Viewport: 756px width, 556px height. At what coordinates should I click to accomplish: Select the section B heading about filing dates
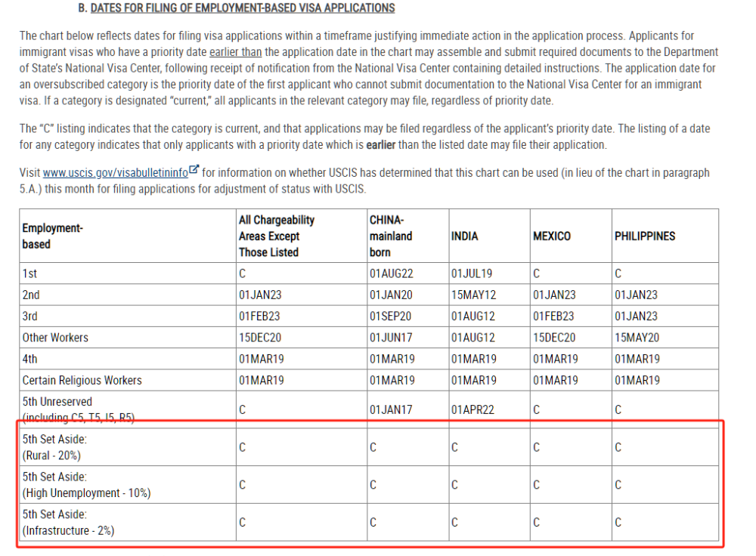pos(242,8)
